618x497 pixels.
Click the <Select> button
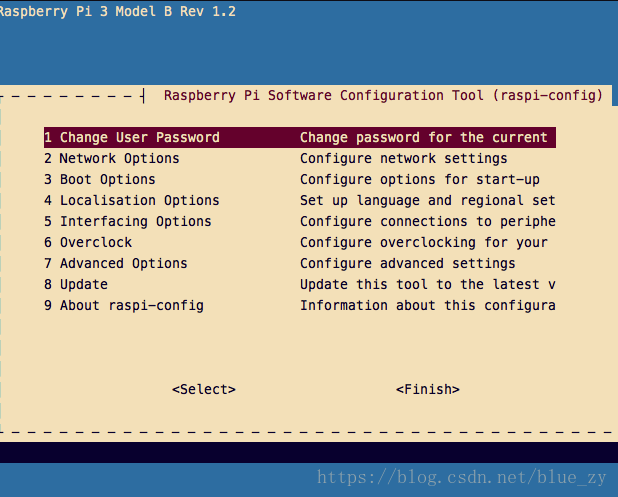[204, 389]
